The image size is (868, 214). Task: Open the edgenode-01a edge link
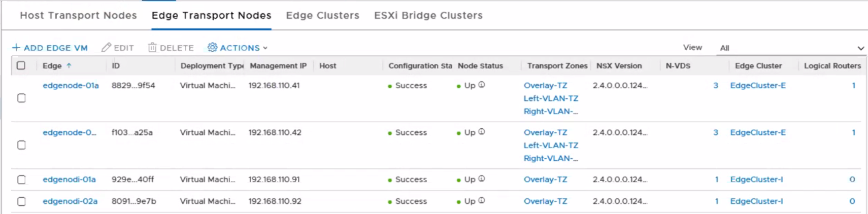click(x=71, y=85)
